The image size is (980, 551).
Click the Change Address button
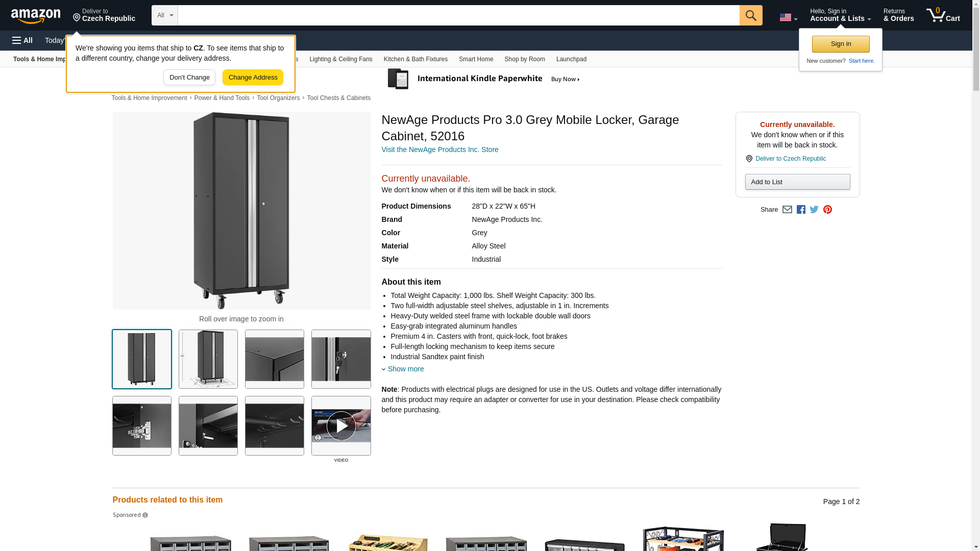coord(253,78)
